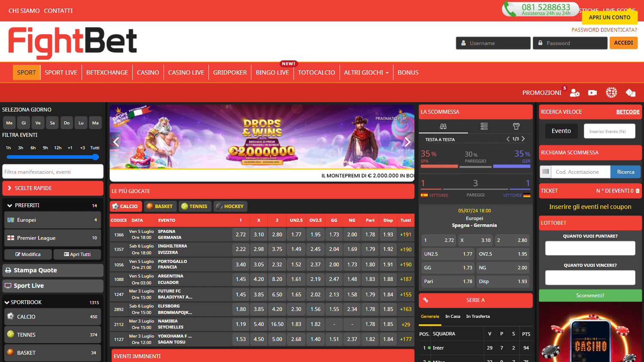Click the ticket trash bin icon

click(x=638, y=191)
